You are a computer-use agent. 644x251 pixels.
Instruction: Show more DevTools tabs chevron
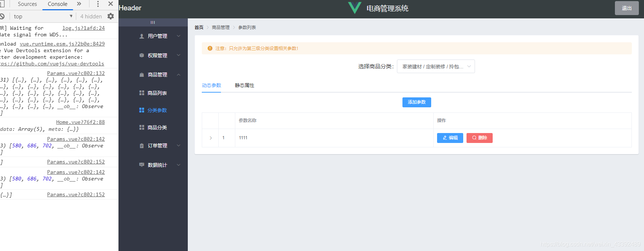tap(79, 4)
